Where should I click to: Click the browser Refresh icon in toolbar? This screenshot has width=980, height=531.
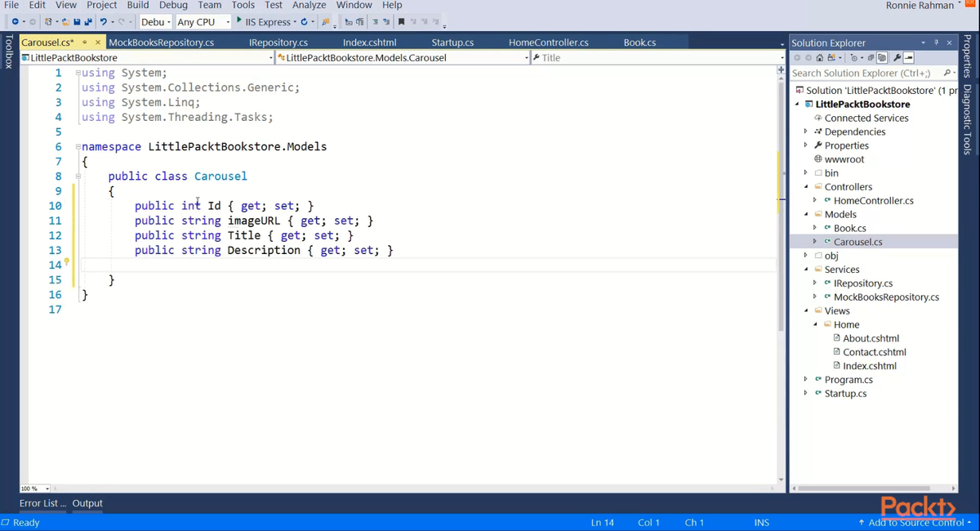tap(304, 21)
